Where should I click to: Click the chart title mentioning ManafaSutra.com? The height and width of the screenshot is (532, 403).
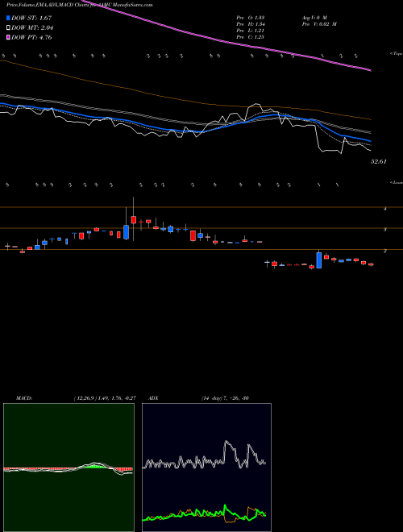click(79, 5)
